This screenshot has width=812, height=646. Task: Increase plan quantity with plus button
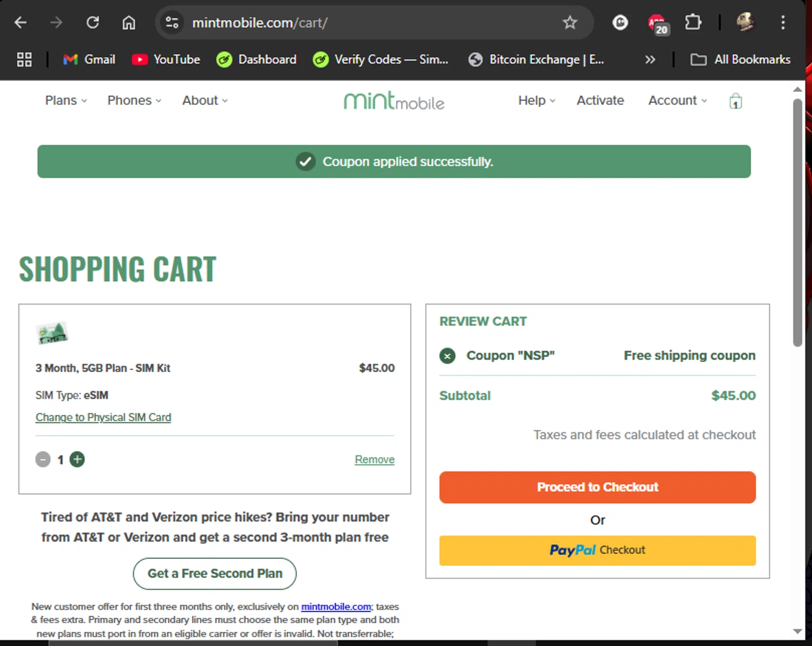tap(77, 459)
